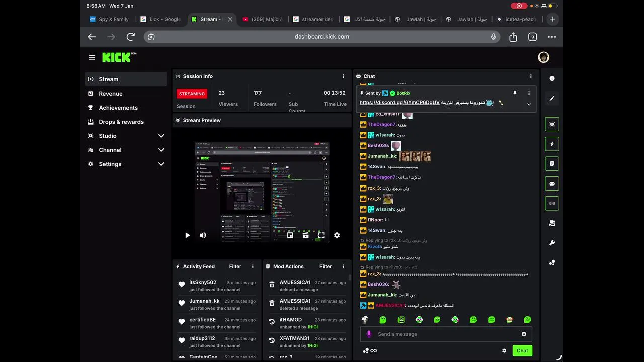Image resolution: width=644 pixels, height=362 pixels.
Task: Click itsSkny502 follow entry in Activity Feed
Action: [216, 286]
